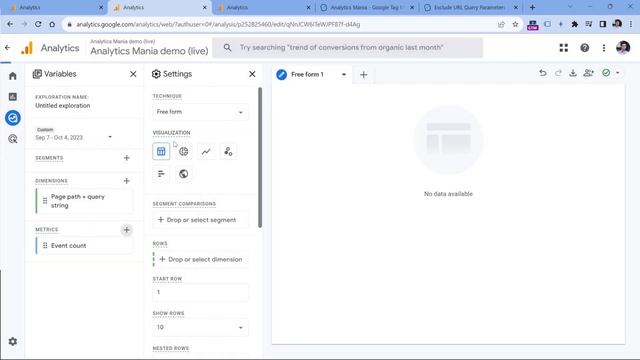
Task: Click Untitled exploration name field
Action: [x=62, y=106]
